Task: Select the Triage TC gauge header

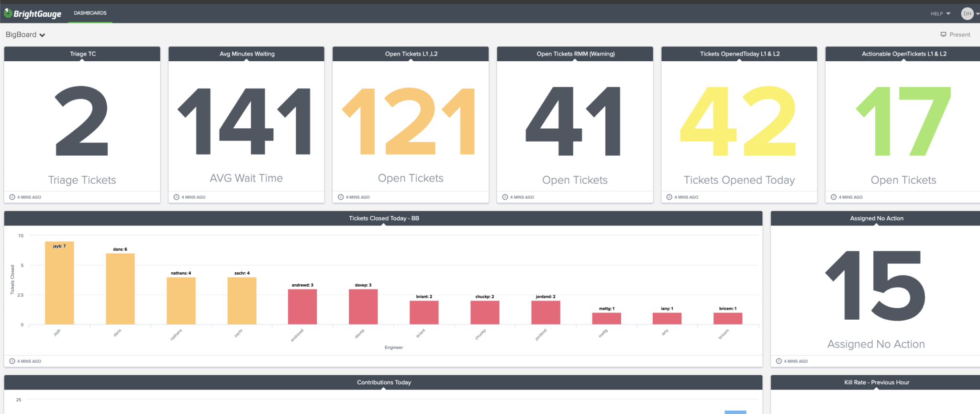Action: 82,54
